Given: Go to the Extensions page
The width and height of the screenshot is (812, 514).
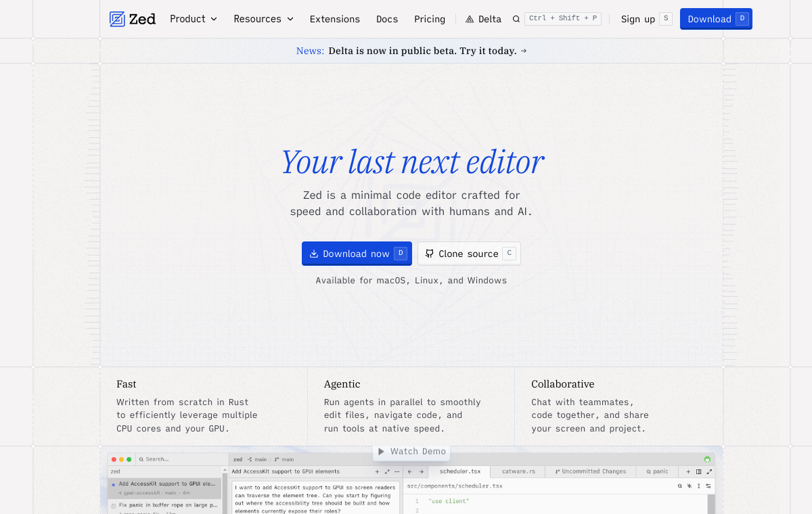Looking at the screenshot, I should (335, 19).
